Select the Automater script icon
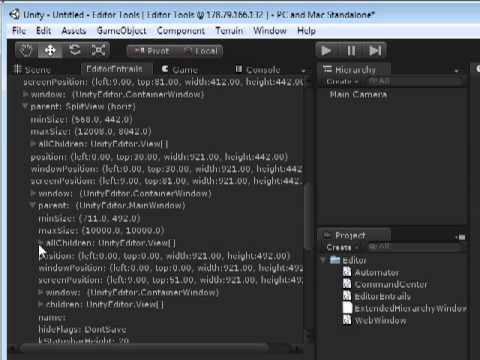Screen dimensions: 480x360 pyautogui.click(x=347, y=272)
